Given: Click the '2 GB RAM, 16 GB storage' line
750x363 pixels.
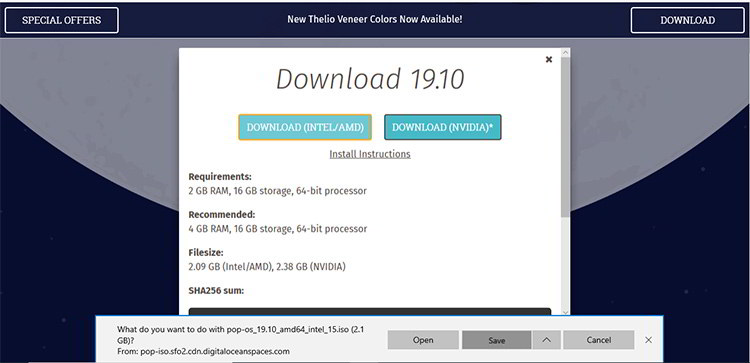Looking at the screenshot, I should 277,191.
